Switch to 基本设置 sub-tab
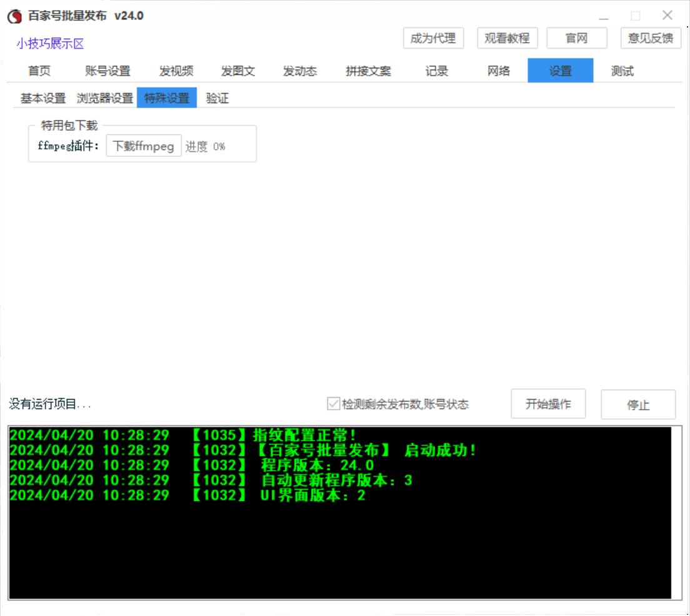The height and width of the screenshot is (616, 690). pos(42,98)
